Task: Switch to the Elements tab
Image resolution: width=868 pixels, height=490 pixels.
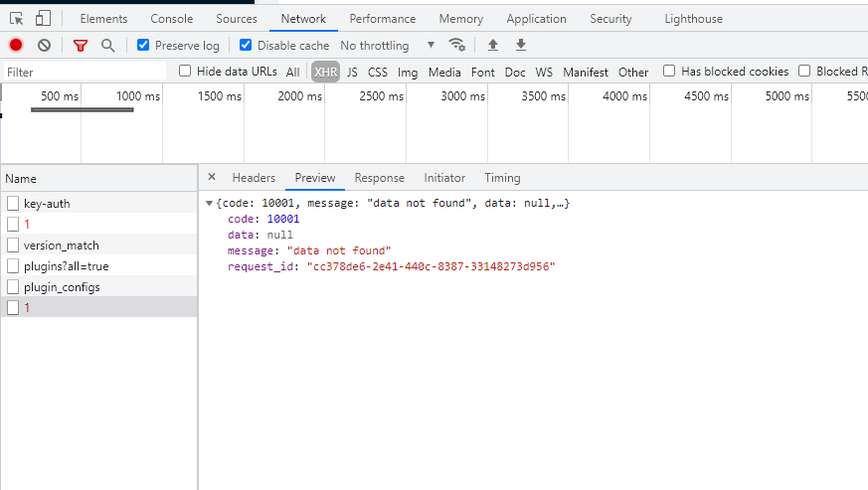Action: tap(103, 19)
